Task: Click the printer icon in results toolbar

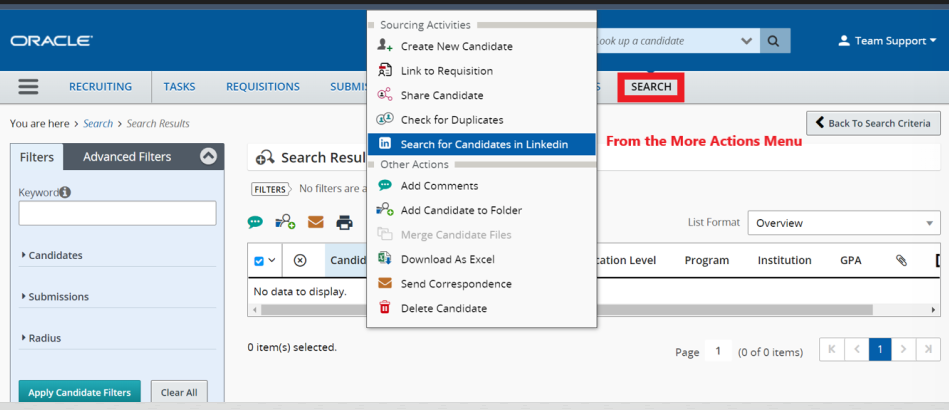Action: pyautogui.click(x=344, y=223)
